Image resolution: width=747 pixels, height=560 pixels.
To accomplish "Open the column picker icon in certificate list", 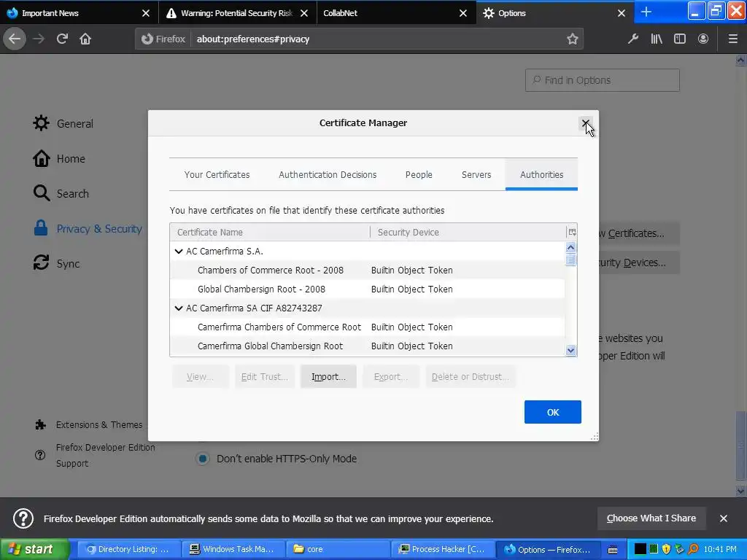I will coord(572,232).
